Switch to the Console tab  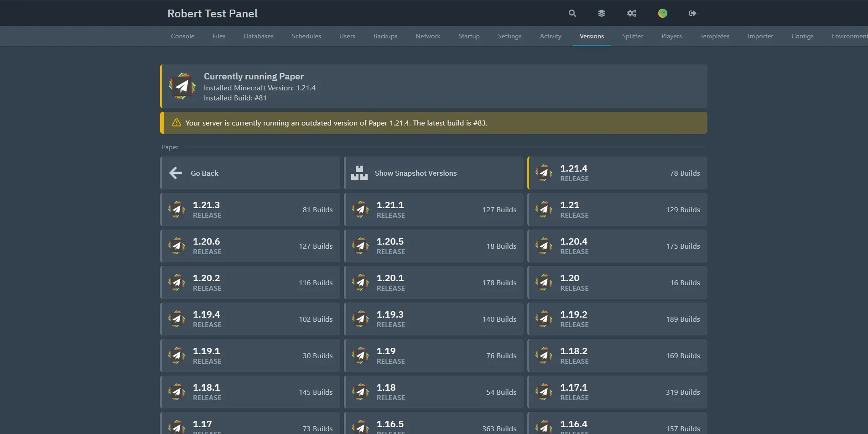point(182,36)
